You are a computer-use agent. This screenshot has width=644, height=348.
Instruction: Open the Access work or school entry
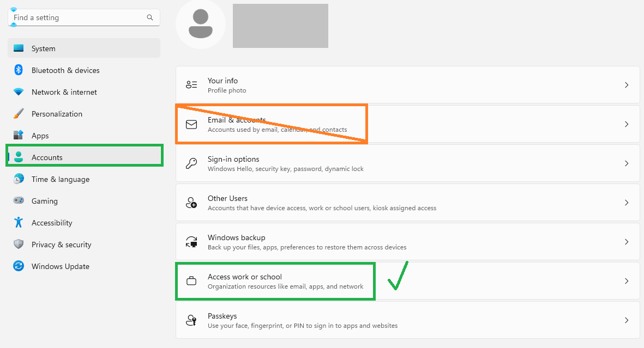coord(407,281)
